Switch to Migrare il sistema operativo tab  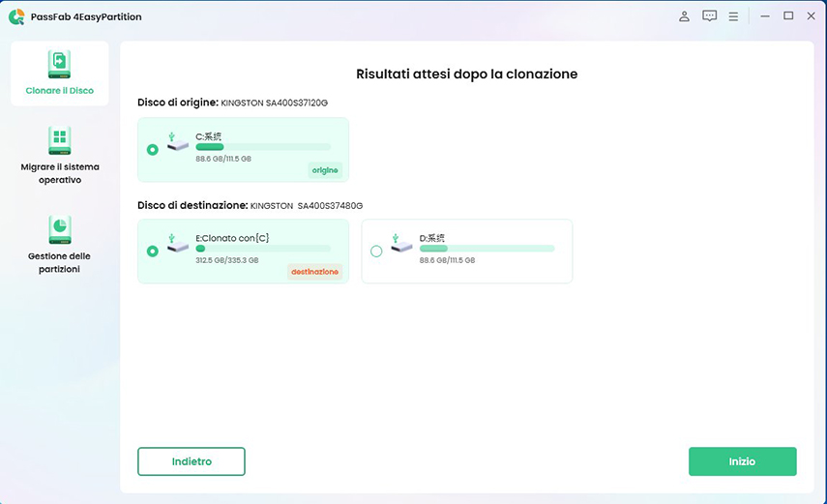pyautogui.click(x=60, y=173)
